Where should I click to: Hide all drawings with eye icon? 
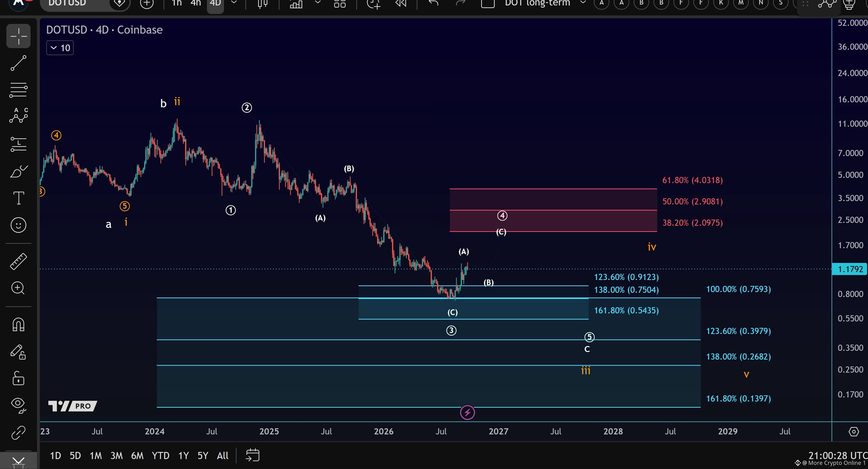pyautogui.click(x=18, y=405)
